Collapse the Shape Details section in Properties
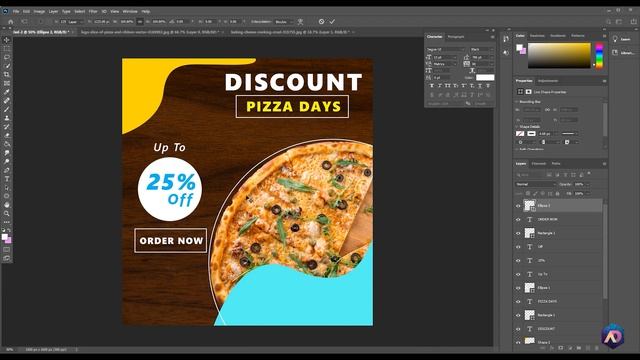This screenshot has height=360, width=640. coord(517,127)
